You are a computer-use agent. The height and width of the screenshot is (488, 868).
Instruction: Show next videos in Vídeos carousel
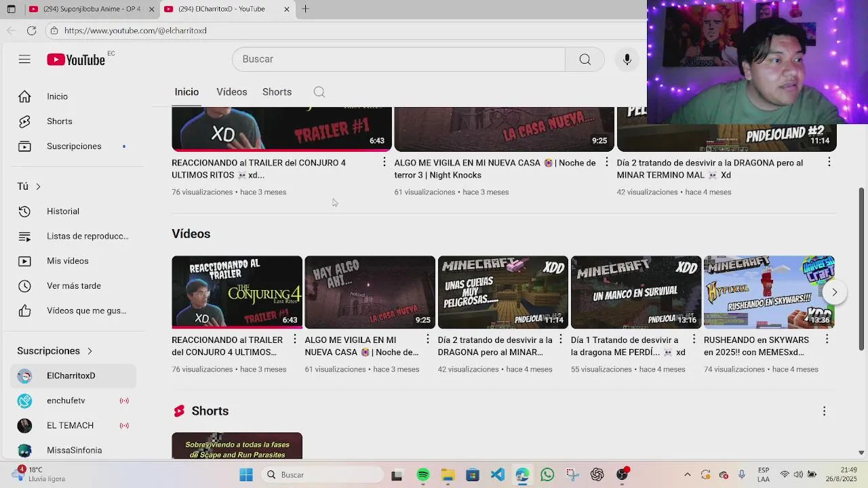(834, 292)
